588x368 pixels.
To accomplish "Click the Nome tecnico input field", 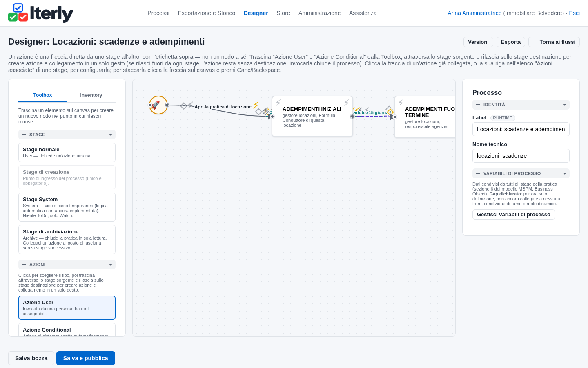I will (521, 156).
